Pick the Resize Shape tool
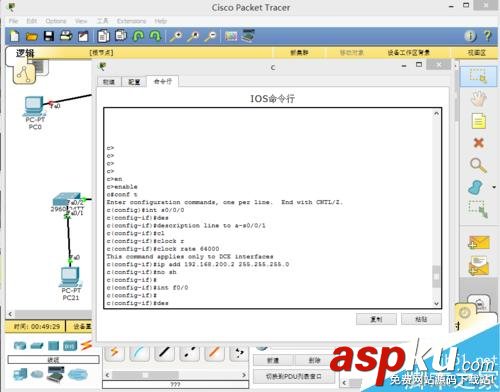Screen dimensions: 500x392 click(x=478, y=209)
